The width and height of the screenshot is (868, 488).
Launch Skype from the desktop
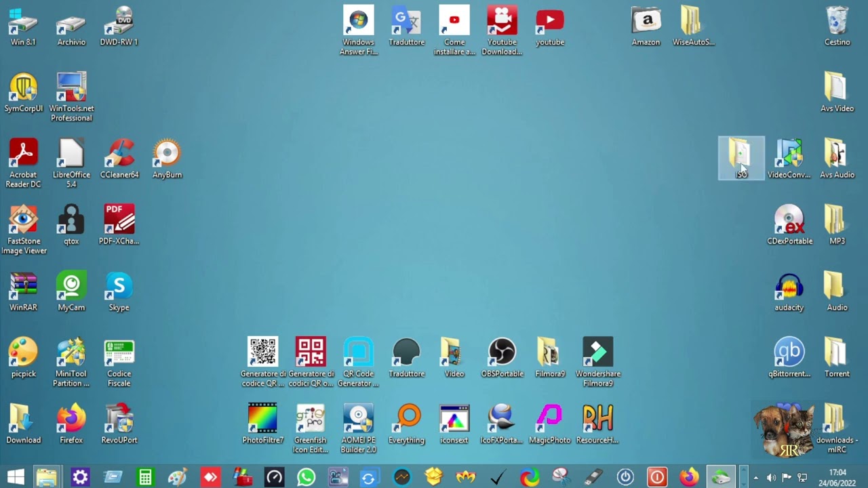119,292
